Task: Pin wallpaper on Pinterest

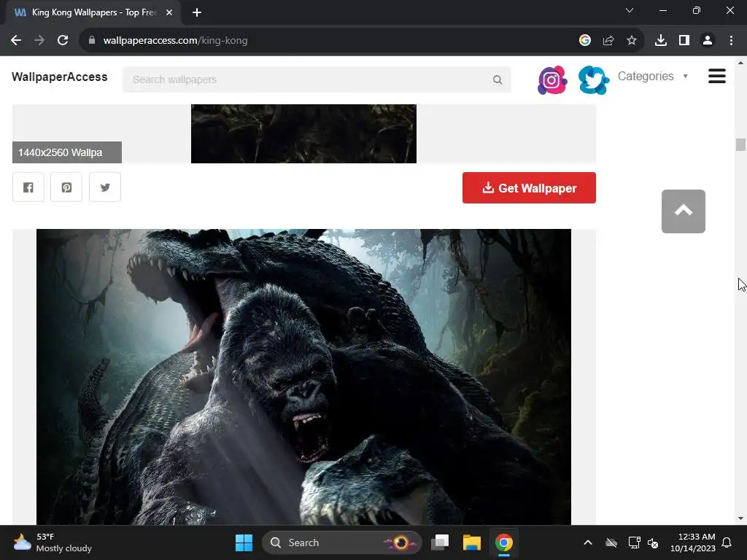Action: 66,187
